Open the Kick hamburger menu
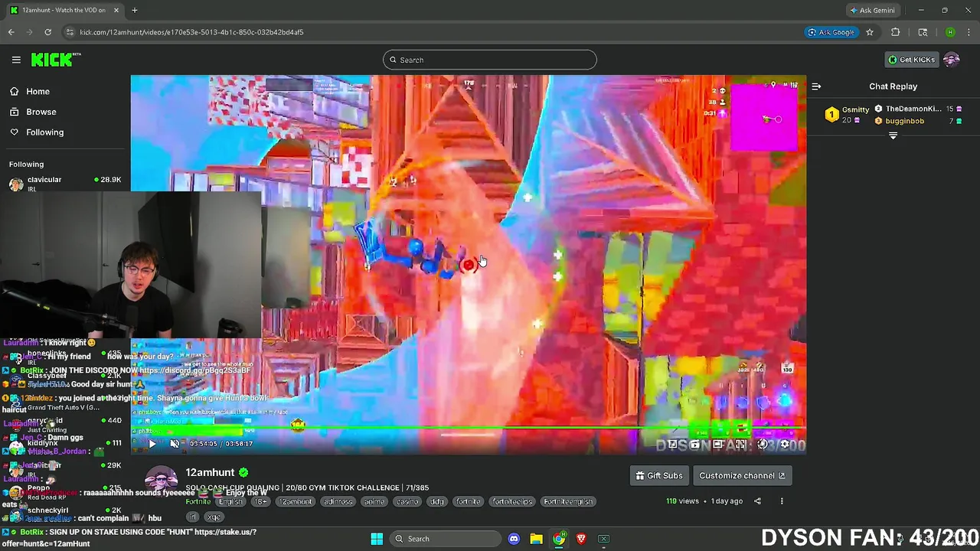 (x=16, y=60)
